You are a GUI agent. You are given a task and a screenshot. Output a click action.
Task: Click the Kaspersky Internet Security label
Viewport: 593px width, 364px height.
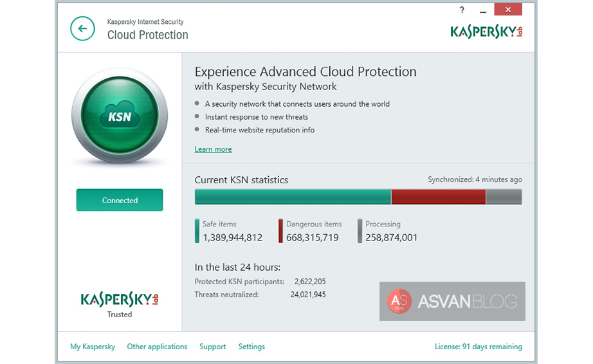click(x=145, y=22)
